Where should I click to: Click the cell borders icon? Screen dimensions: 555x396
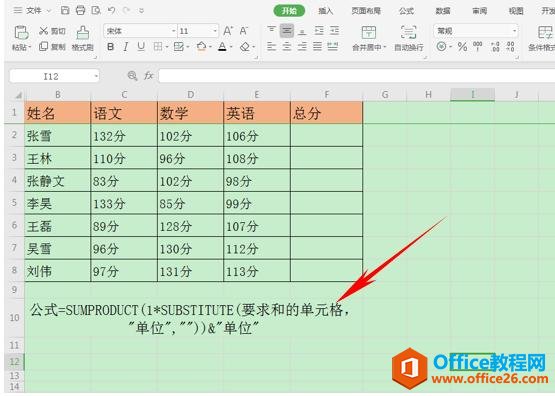(158, 46)
